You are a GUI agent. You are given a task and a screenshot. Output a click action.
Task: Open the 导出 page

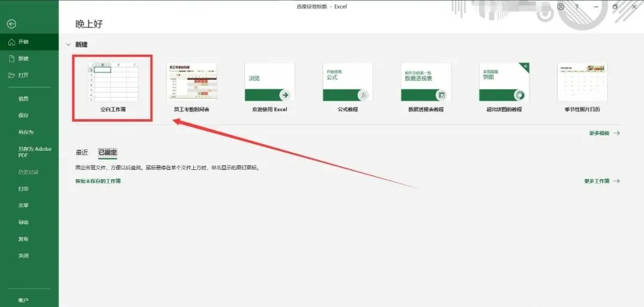point(29,222)
